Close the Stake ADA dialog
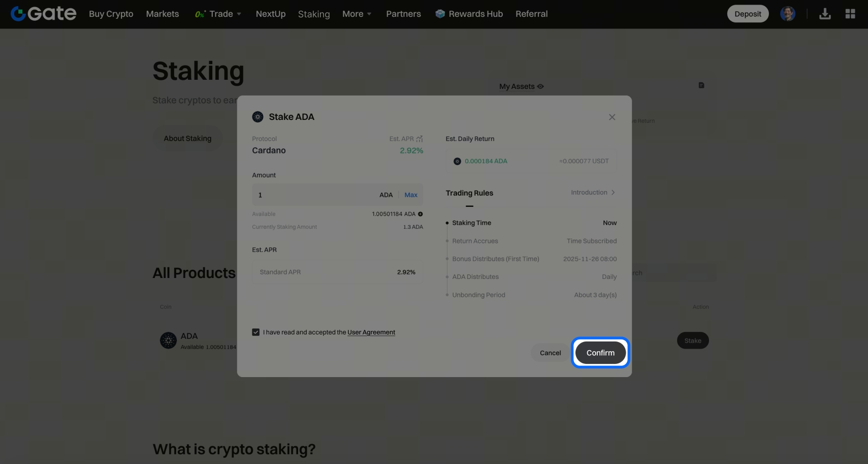Viewport: 868px width, 464px height. click(612, 117)
